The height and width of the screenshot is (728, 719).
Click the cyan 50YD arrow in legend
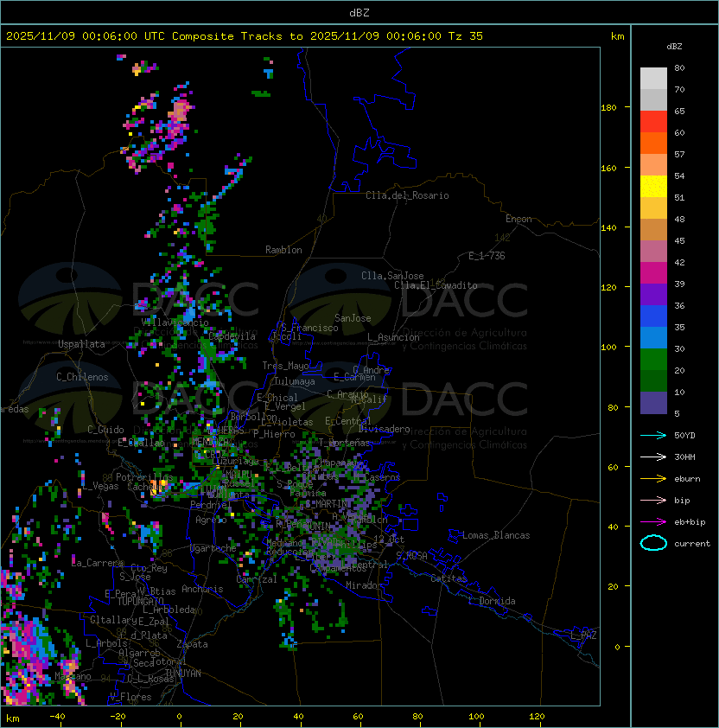pyautogui.click(x=653, y=436)
